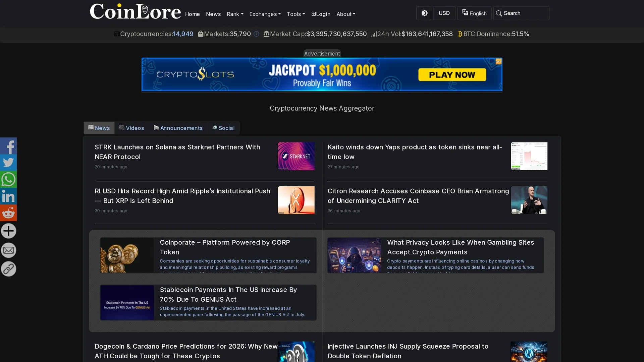Click the Cryptocurrencies stat icon
The width and height of the screenshot is (644, 362).
pyautogui.click(x=116, y=34)
